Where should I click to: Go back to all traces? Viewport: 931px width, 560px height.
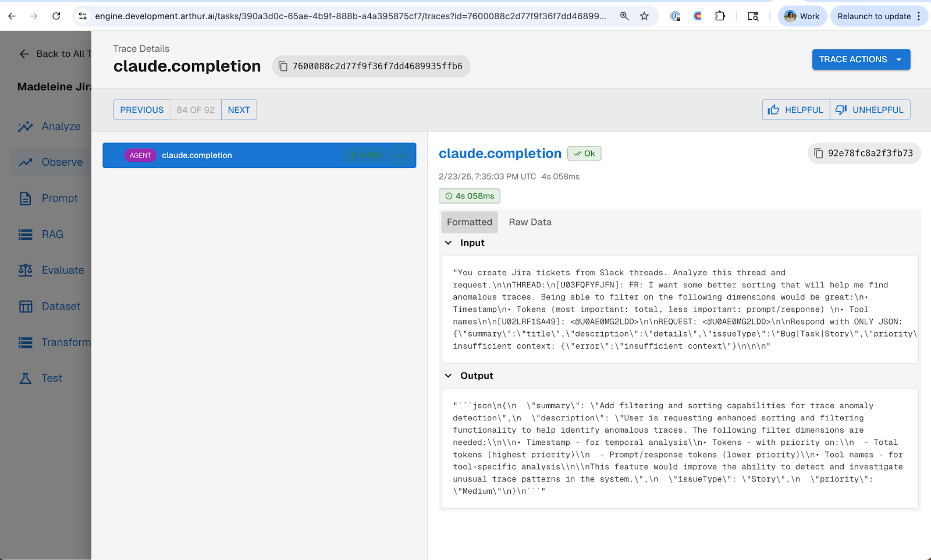pyautogui.click(x=54, y=54)
